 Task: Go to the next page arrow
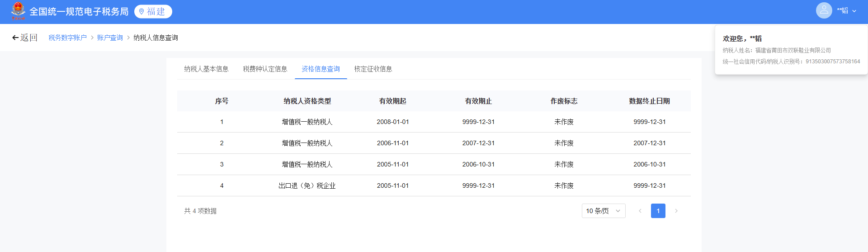676,211
